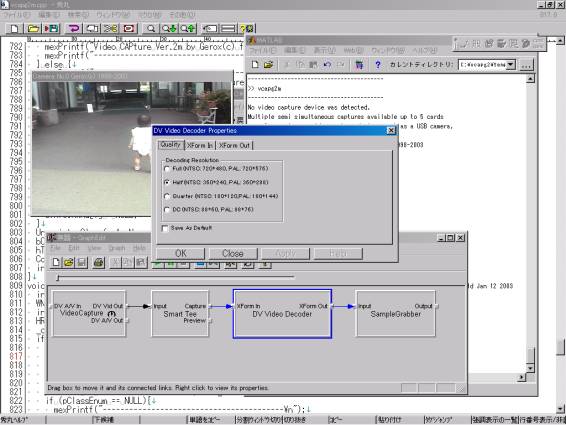Click the Copy icon in GraphEdit toolbar
The width and height of the screenshot is (566, 425).
tap(128, 262)
